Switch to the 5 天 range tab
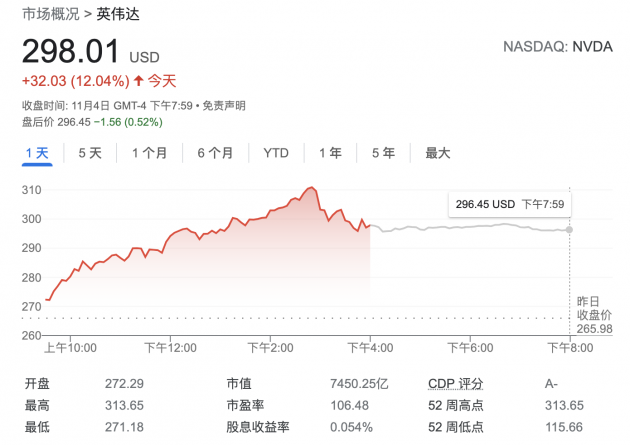Screen dimensions: 630x445 click(x=90, y=153)
